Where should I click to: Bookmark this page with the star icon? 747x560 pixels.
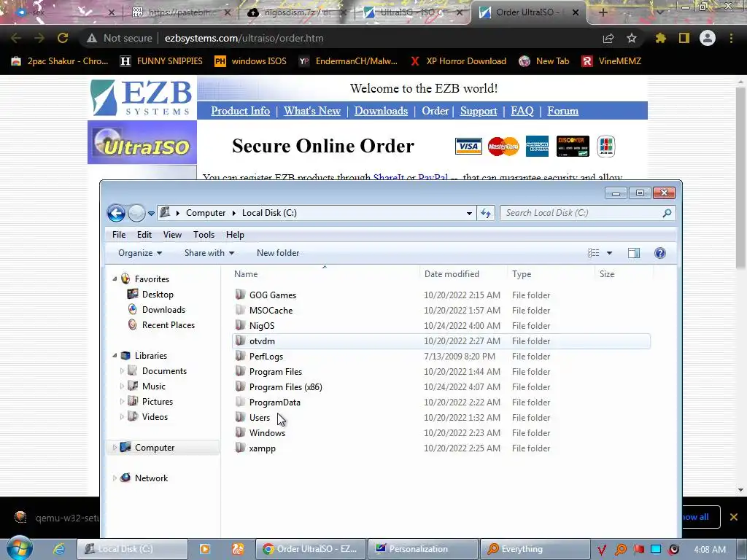point(631,38)
